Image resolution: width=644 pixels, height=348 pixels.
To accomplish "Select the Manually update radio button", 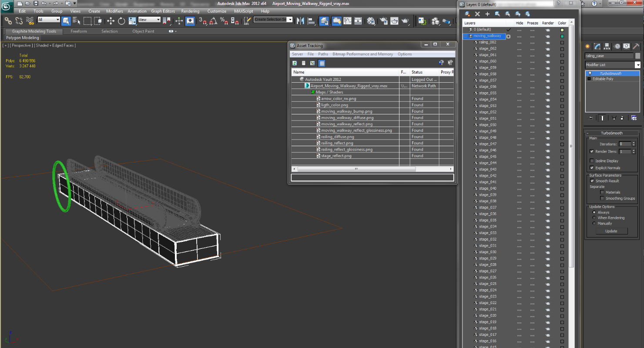I will (594, 224).
